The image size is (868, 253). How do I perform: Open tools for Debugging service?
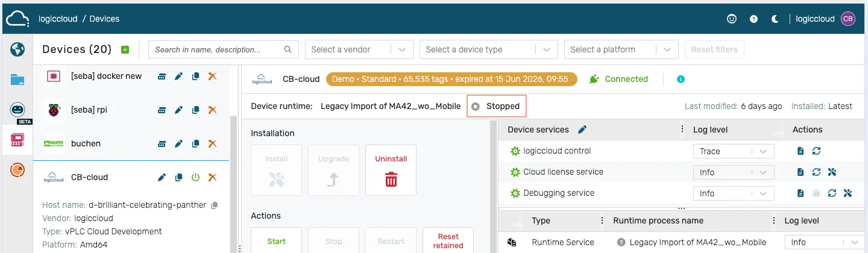(848, 193)
